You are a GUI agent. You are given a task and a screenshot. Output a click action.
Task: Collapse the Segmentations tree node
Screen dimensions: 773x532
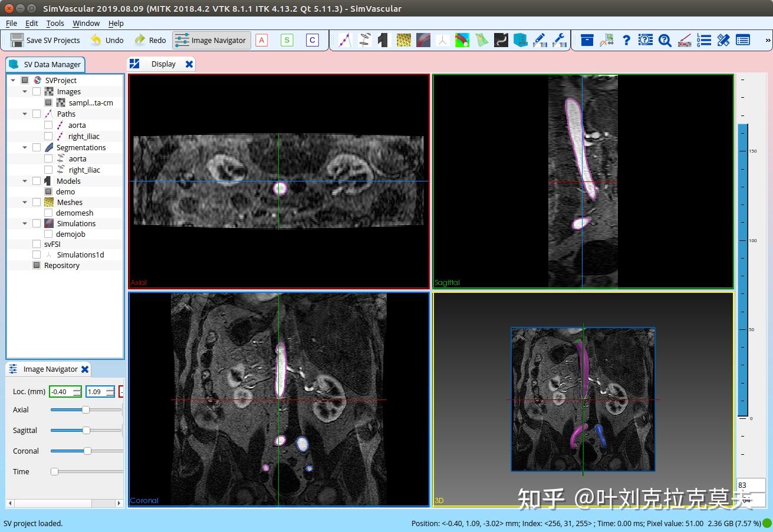(x=25, y=147)
